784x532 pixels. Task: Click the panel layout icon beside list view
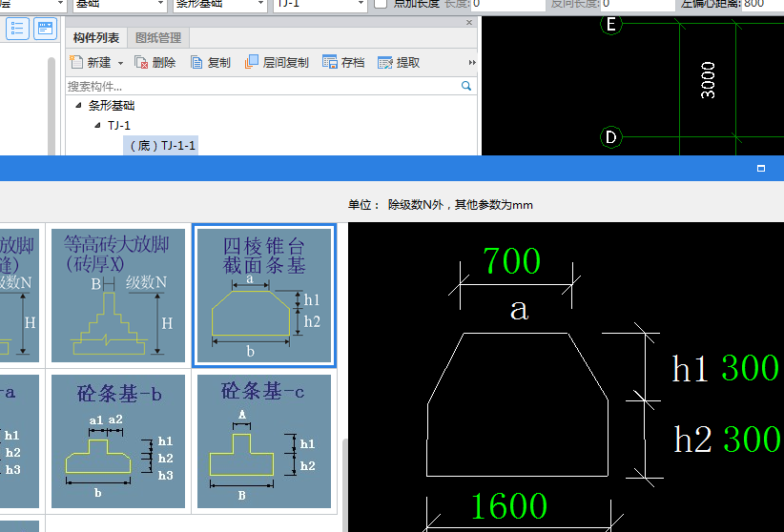tap(46, 28)
